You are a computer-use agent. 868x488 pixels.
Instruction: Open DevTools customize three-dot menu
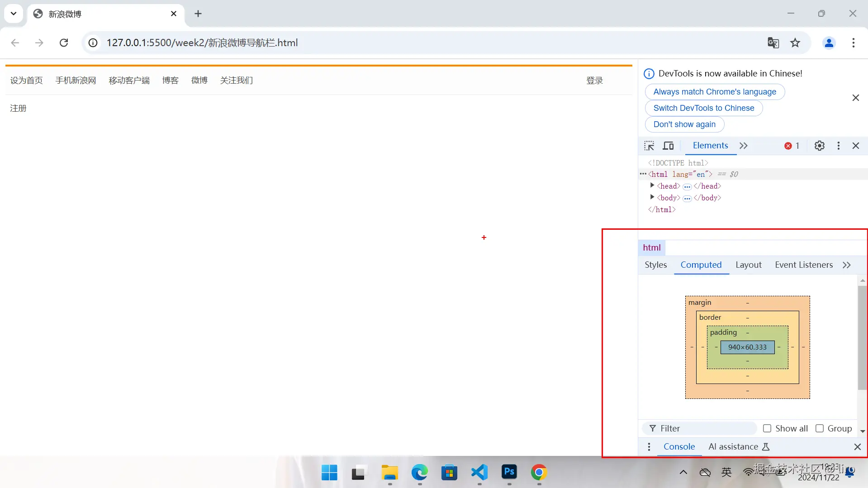pos(838,146)
